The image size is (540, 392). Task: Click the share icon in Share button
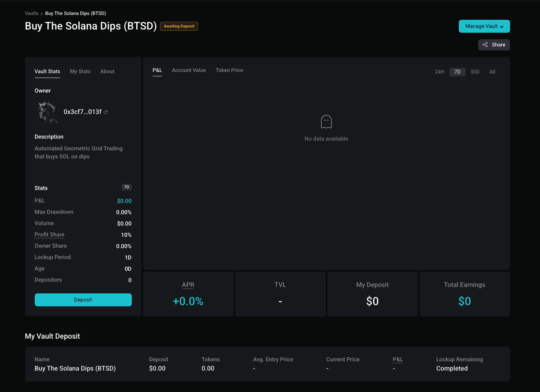pyautogui.click(x=485, y=45)
